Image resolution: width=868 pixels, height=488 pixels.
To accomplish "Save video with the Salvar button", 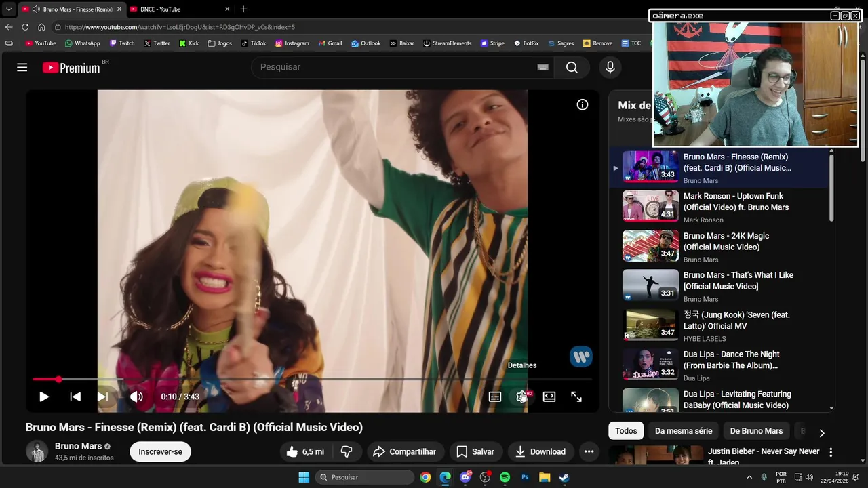I will (x=475, y=451).
